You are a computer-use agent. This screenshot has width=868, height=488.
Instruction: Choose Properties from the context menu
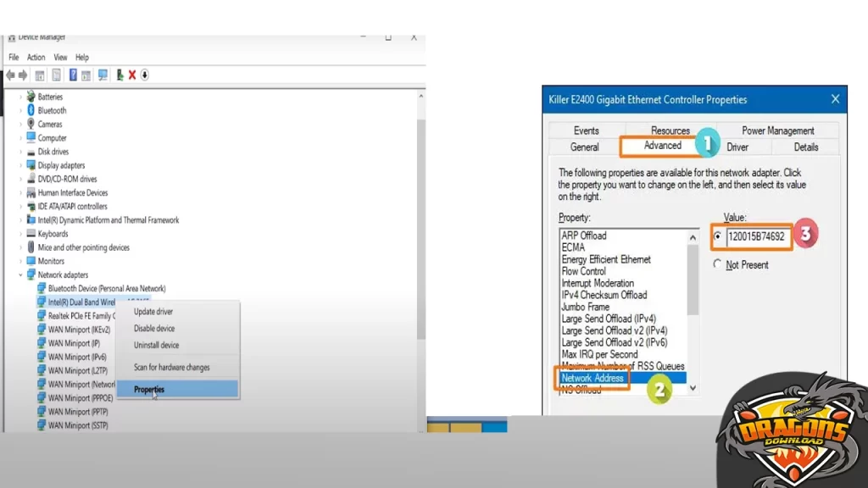[x=149, y=390]
